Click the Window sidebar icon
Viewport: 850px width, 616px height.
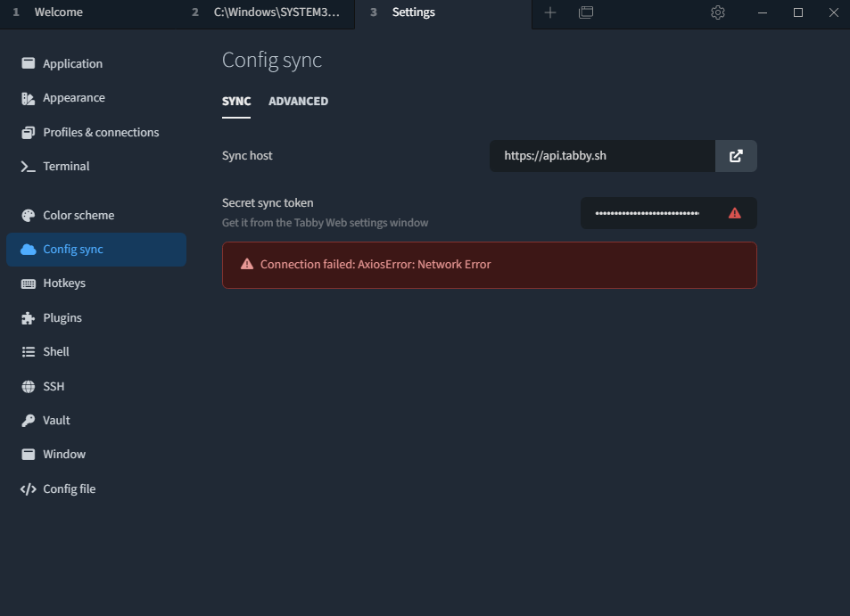[x=29, y=454]
